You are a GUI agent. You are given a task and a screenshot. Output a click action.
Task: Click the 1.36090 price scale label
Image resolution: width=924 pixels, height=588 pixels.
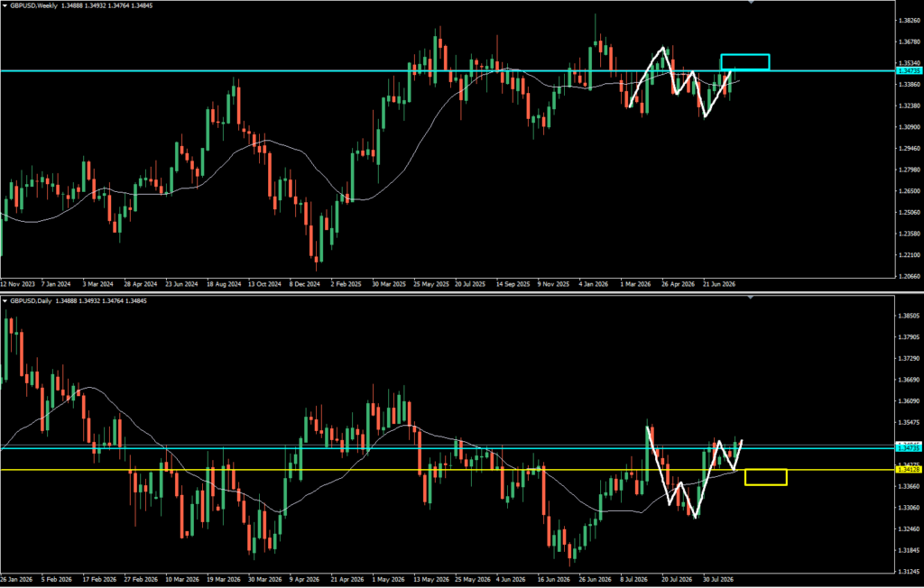pyautogui.click(x=910, y=401)
